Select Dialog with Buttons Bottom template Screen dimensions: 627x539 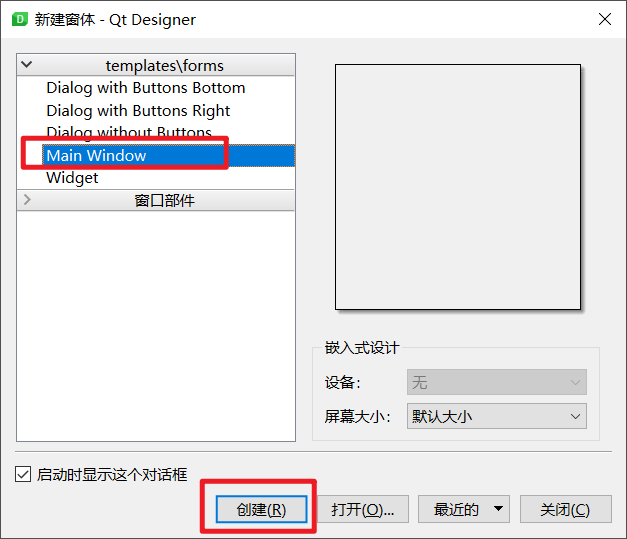click(x=146, y=88)
